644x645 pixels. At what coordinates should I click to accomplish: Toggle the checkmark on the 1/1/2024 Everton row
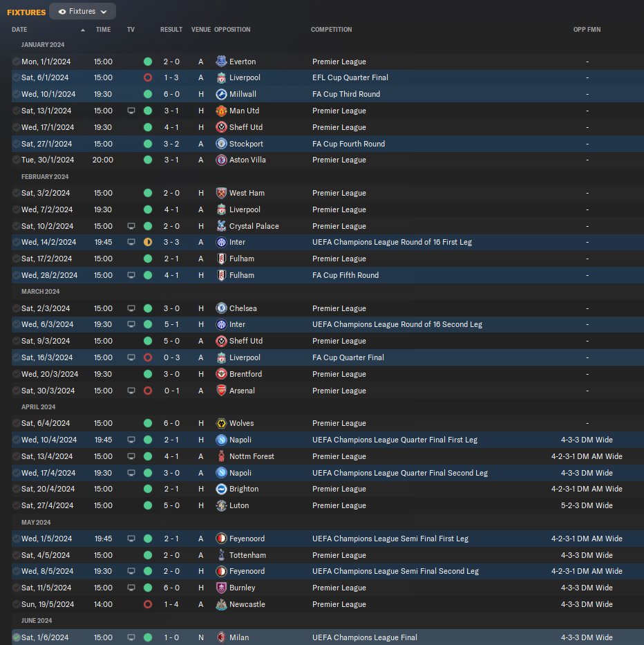pyautogui.click(x=16, y=62)
